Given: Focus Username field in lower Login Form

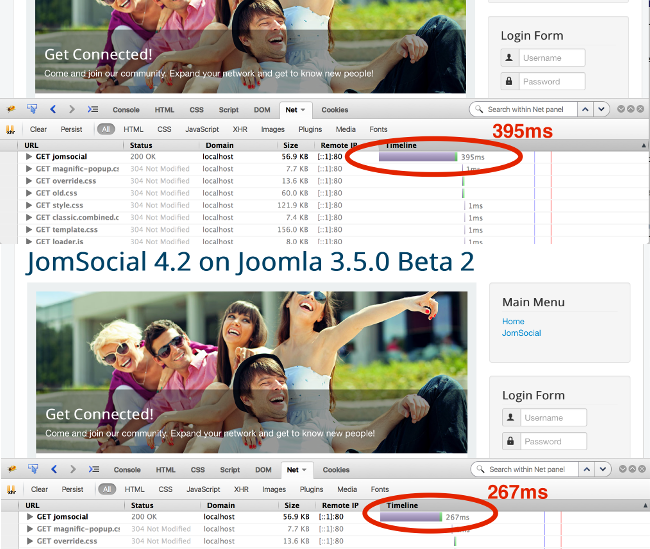Looking at the screenshot, I should [x=553, y=418].
